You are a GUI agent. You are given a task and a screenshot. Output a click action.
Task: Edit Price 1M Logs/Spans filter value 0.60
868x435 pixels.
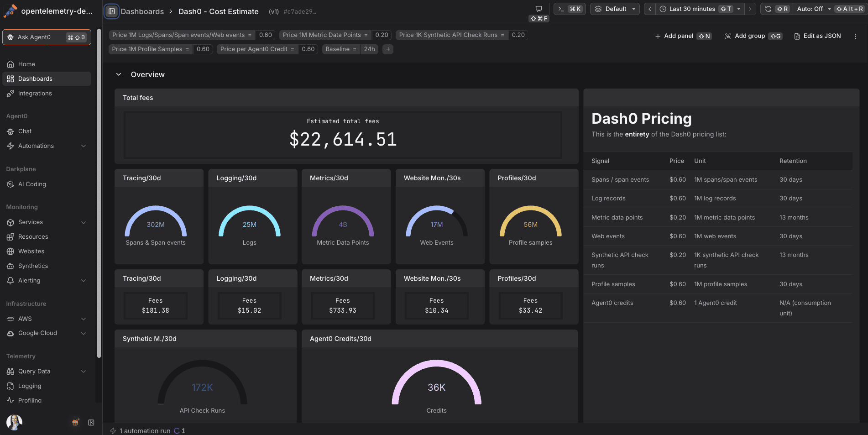266,35
